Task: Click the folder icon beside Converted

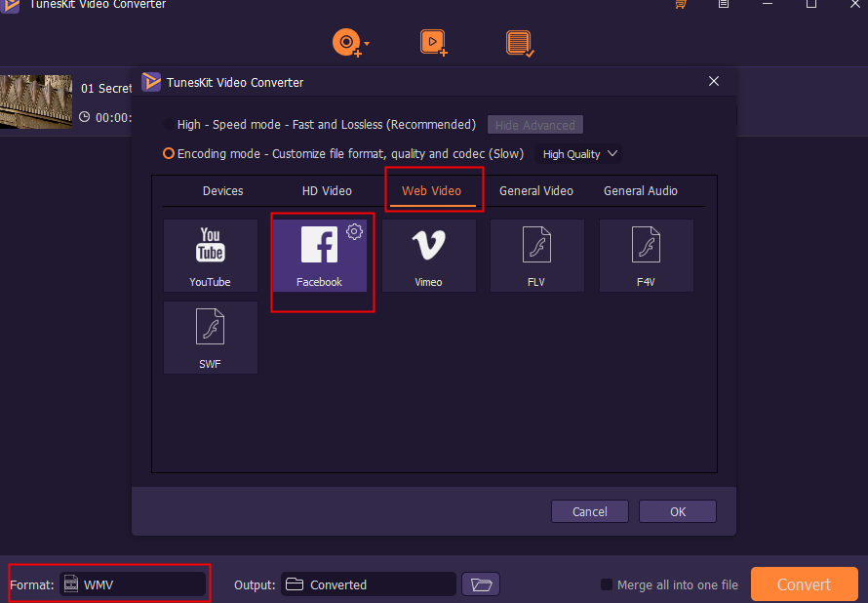Action: tap(295, 584)
